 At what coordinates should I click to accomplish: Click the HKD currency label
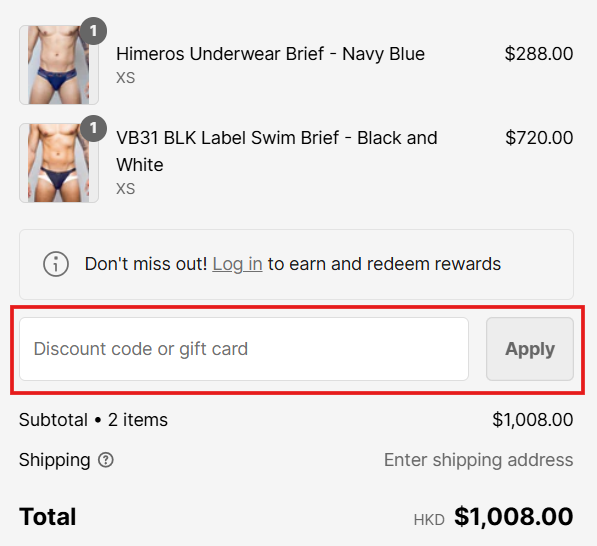pos(429,520)
